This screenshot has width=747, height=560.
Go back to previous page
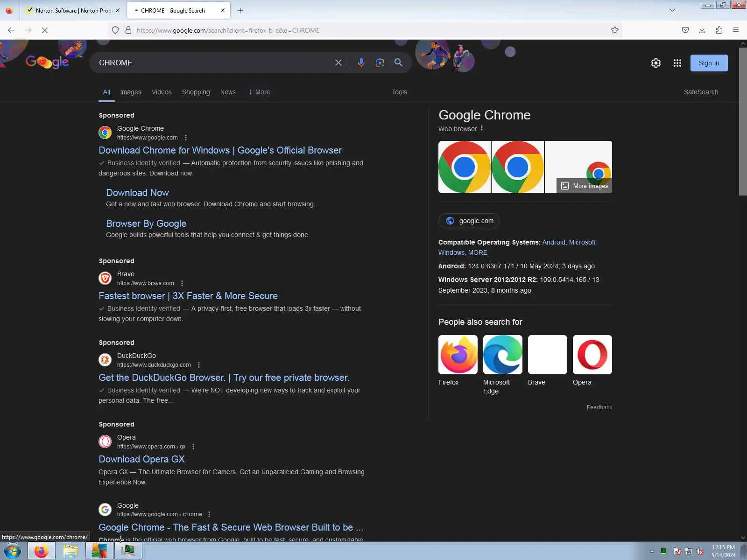[x=11, y=30]
